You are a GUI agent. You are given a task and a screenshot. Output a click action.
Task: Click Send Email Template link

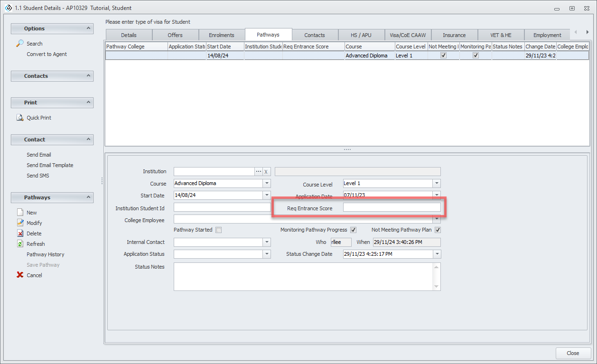50,165
